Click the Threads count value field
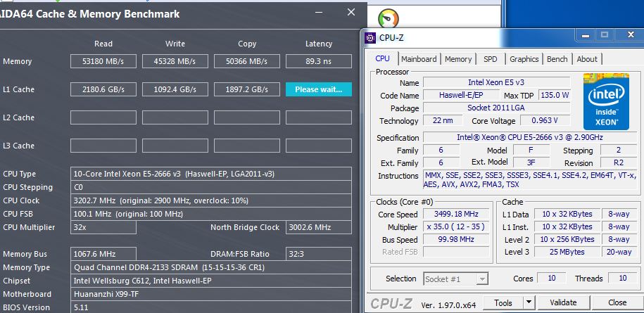Viewport: 644px width, 313px height. click(623, 278)
